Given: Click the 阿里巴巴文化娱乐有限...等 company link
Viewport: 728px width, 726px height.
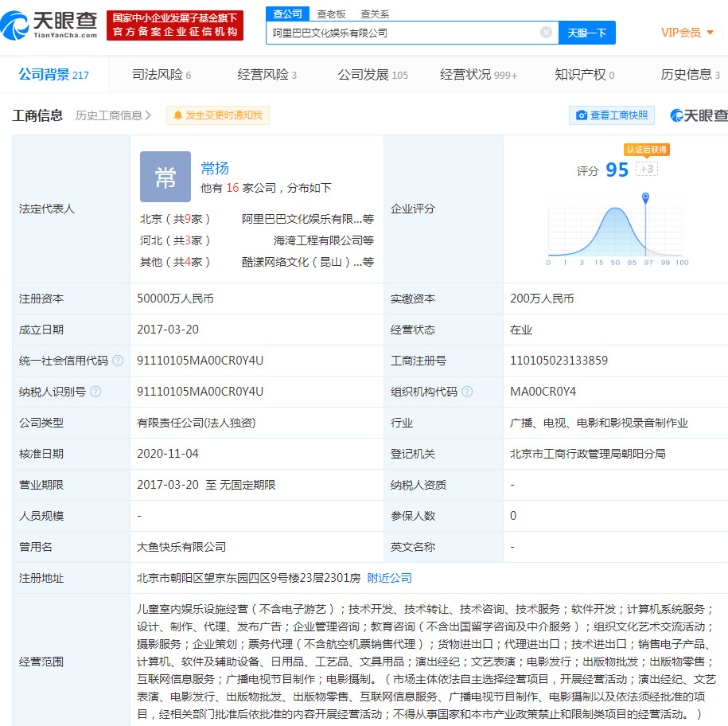Looking at the screenshot, I should [307, 219].
